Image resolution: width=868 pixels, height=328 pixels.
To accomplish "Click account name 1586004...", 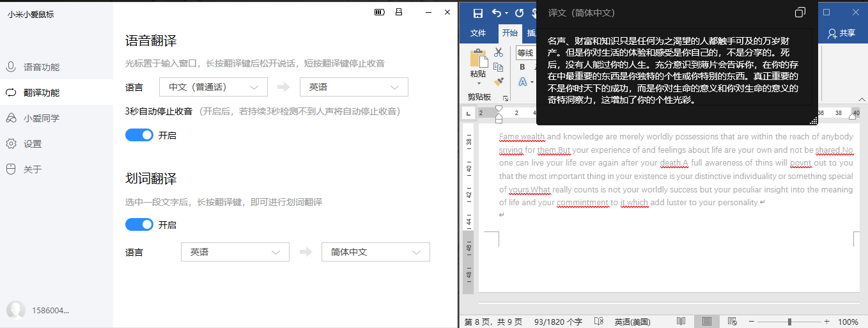I will [x=50, y=311].
